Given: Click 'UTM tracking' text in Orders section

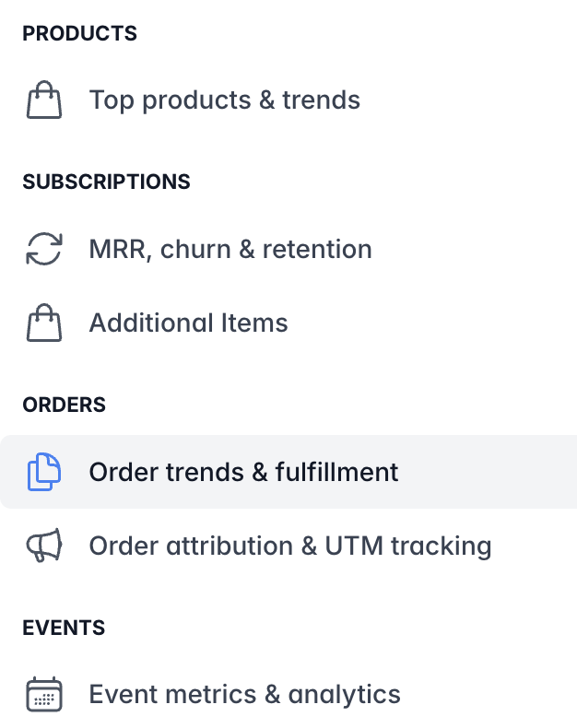Looking at the screenshot, I should coord(408,546).
